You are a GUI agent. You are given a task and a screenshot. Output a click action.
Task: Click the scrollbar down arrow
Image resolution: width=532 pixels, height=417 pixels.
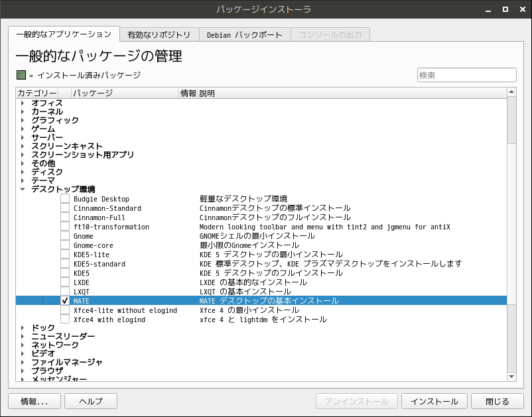tap(511, 377)
